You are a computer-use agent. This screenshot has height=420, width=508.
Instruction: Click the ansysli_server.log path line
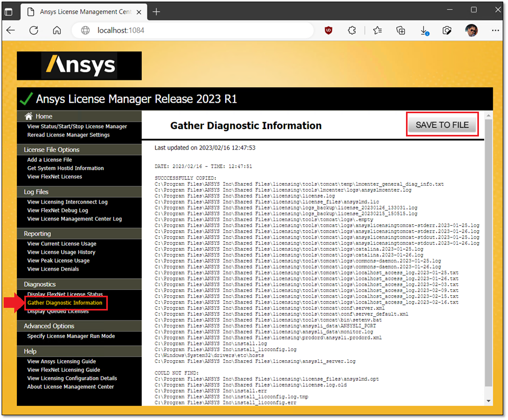pyautogui.click(x=255, y=361)
